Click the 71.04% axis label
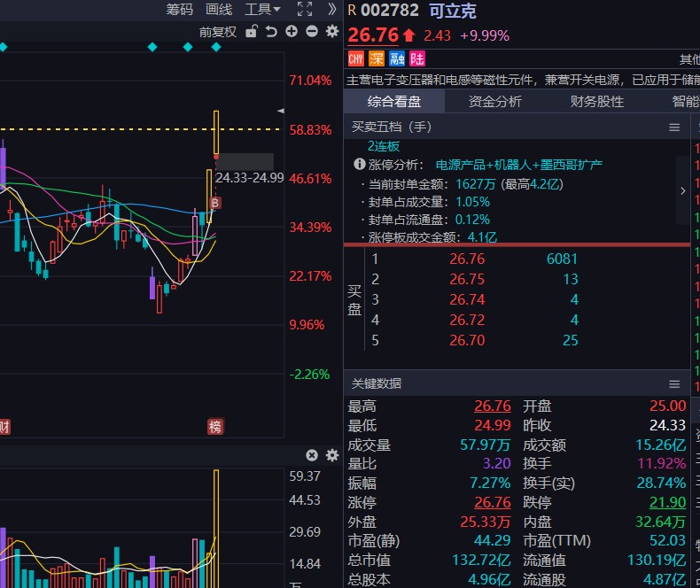 310,81
